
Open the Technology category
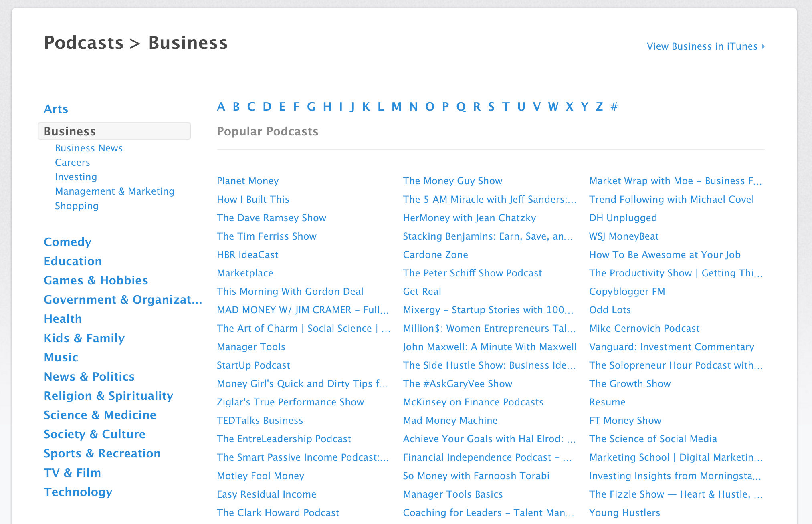(x=78, y=492)
